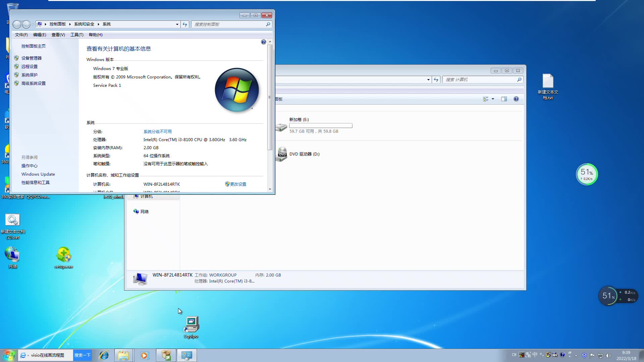The width and height of the screenshot is (644, 362).
Task: Click the dark 51% network speed widget
Action: (618, 296)
